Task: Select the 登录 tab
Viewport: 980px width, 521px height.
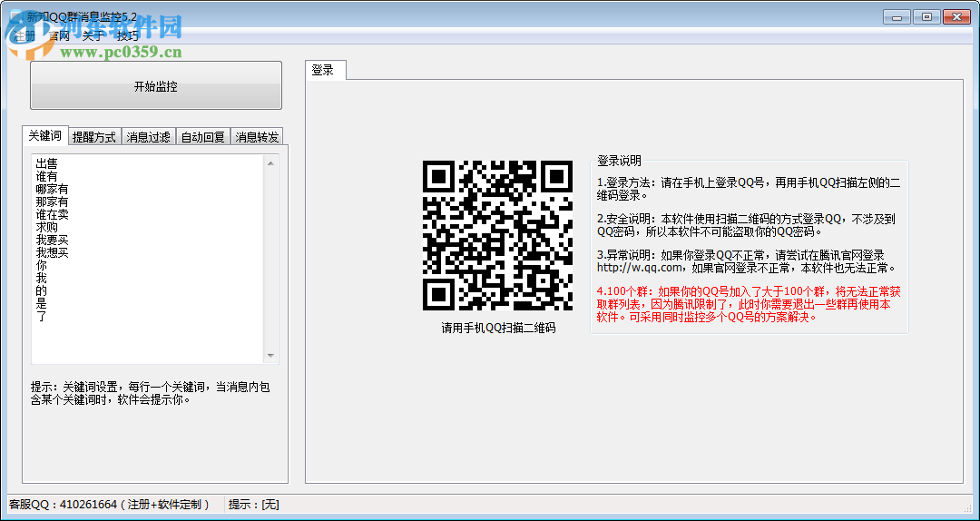Action: tap(323, 70)
